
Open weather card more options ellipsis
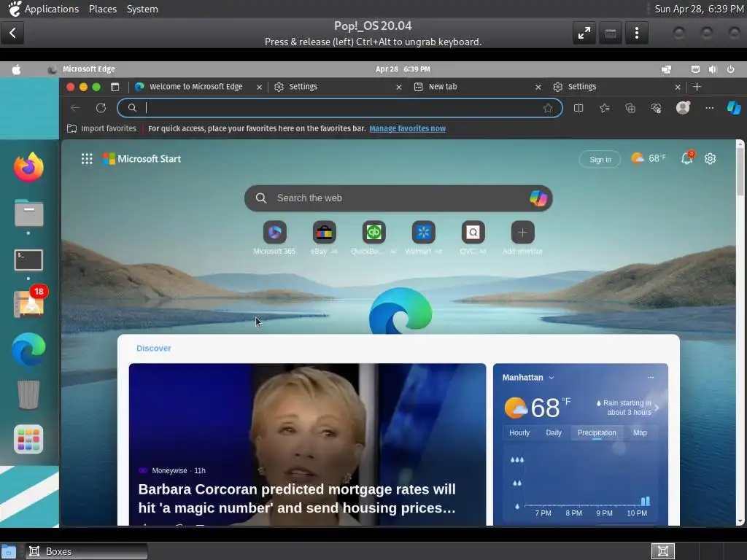pos(651,377)
